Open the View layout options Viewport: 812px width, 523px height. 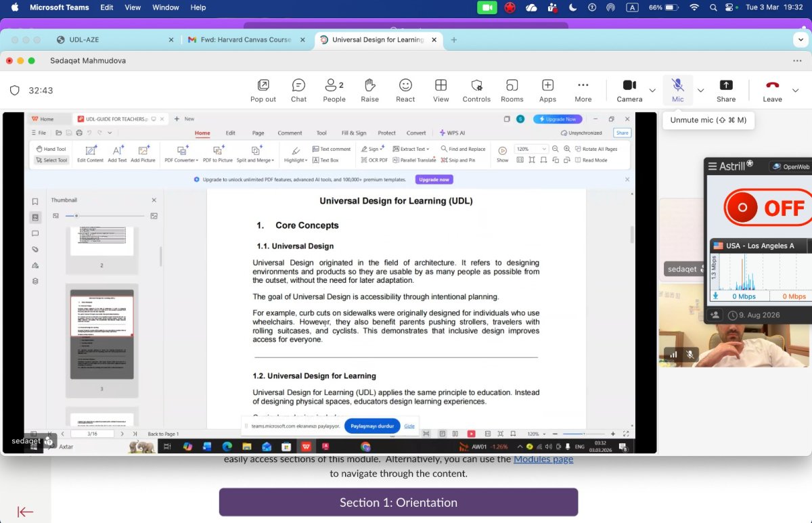click(441, 91)
